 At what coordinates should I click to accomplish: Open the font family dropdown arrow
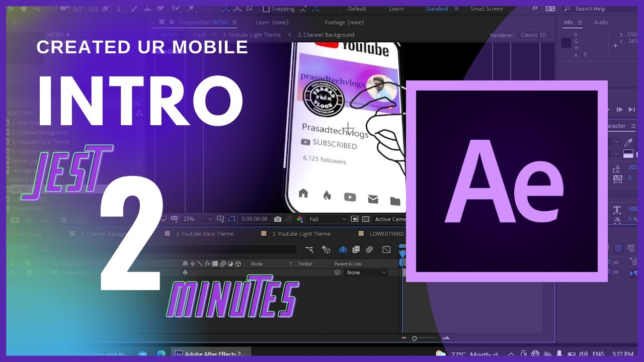pos(616,142)
